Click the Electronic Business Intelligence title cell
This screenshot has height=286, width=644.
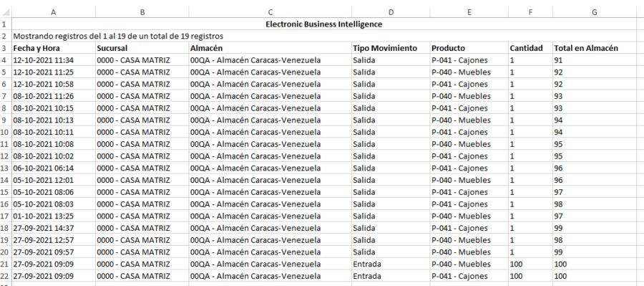click(x=324, y=24)
